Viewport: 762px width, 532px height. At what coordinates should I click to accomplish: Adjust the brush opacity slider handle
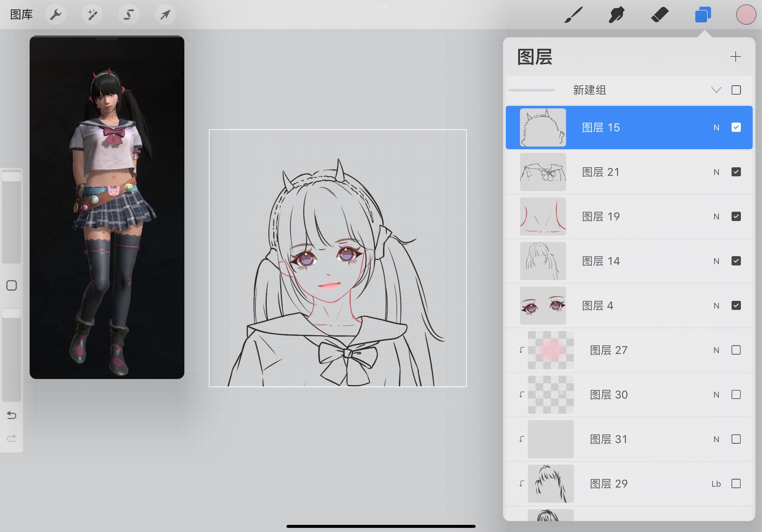12,313
